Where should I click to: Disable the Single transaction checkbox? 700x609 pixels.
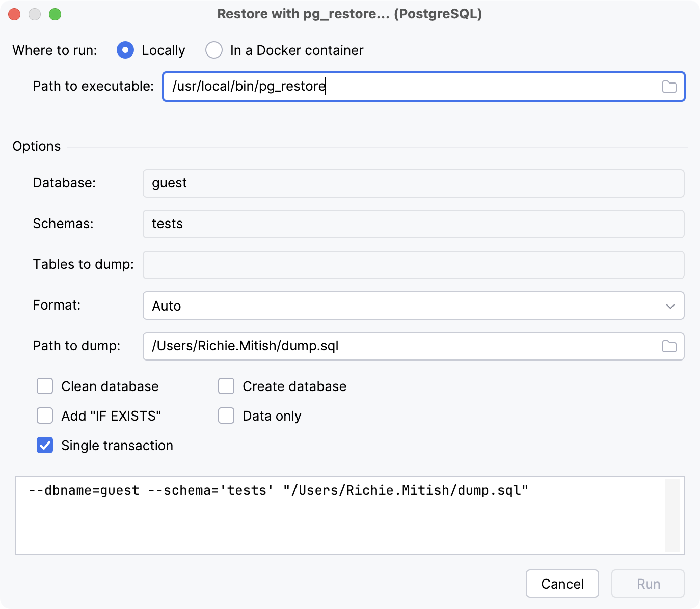coord(45,445)
